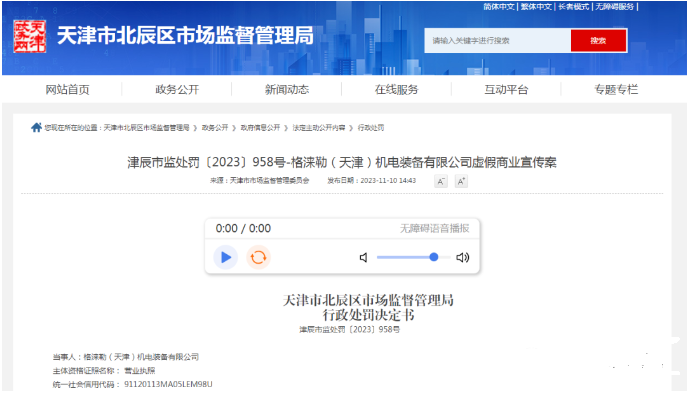Decrease font size with A- icon
Image resolution: width=687 pixels, height=395 pixels.
441,181
